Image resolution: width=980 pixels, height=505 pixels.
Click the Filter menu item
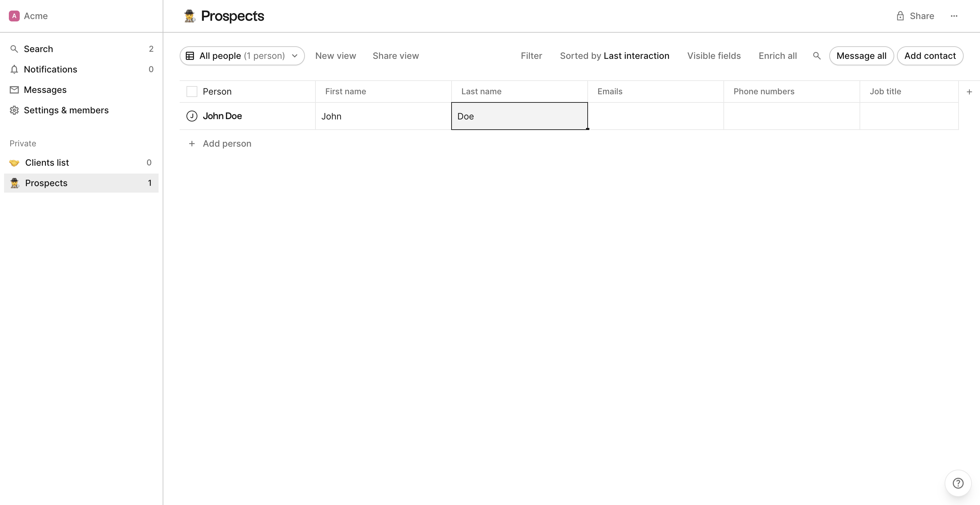531,55
